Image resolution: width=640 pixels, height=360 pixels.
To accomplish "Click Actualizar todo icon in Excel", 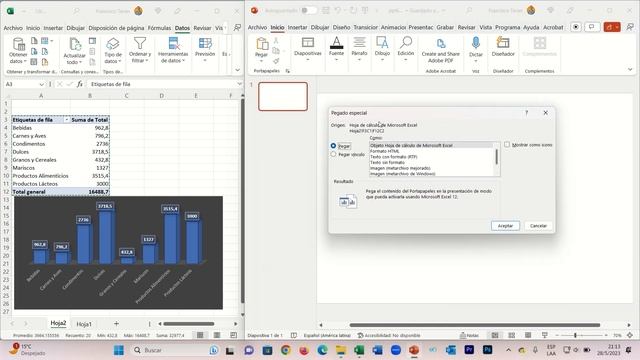I will (75, 44).
